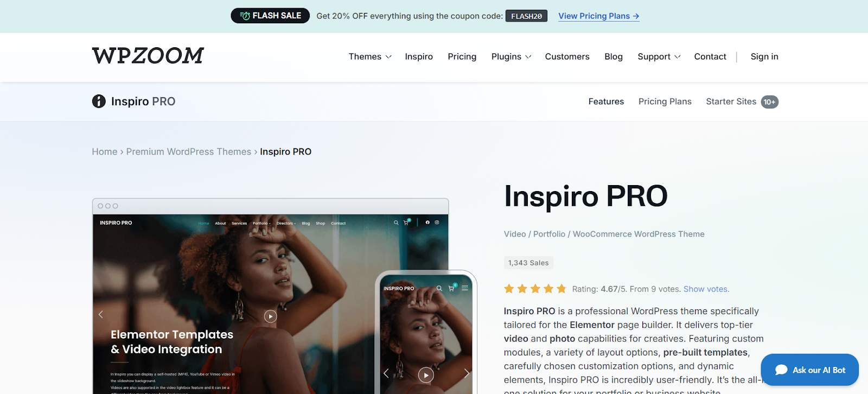
Task: Expand the Support dropdown menu
Action: pos(659,56)
